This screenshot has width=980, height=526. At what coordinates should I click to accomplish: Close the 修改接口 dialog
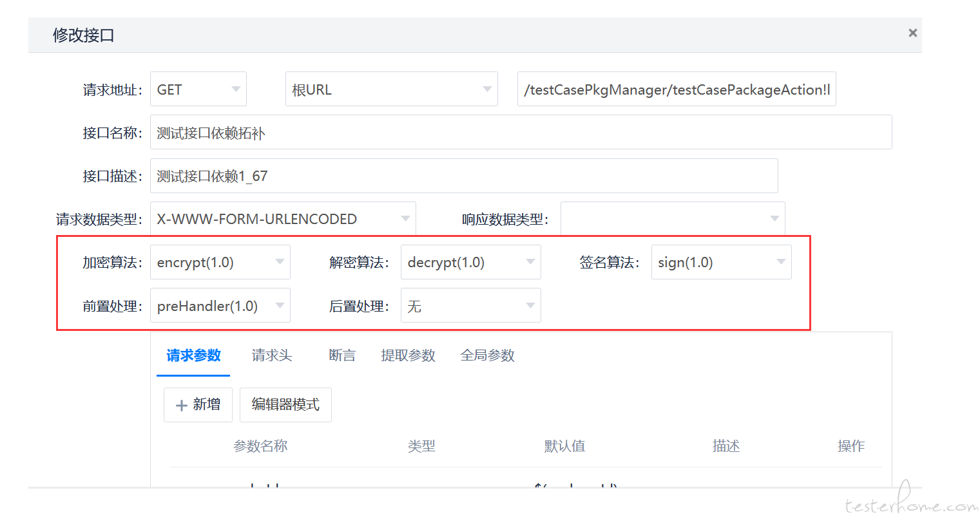[x=912, y=33]
